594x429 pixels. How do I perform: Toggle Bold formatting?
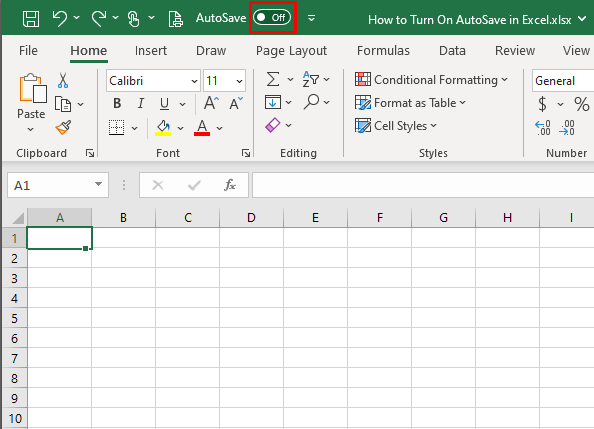pos(117,103)
